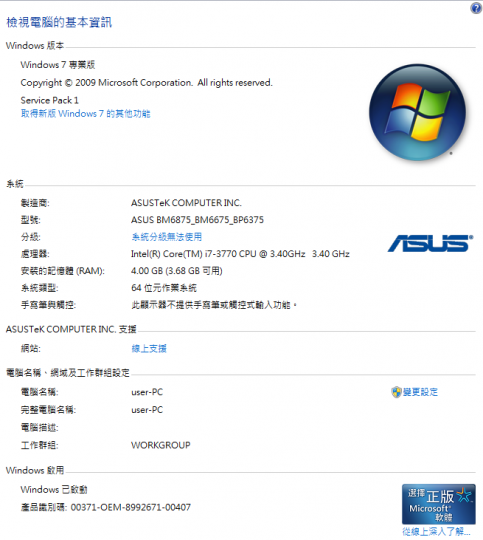Click the 安裝的記憶體 (RAM) label
483x540 pixels.
click(x=62, y=271)
